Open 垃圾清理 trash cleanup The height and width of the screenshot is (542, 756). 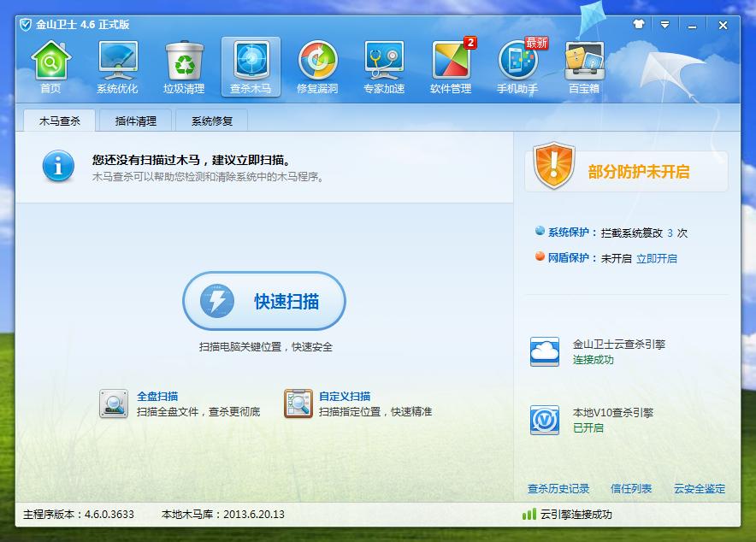point(184,67)
